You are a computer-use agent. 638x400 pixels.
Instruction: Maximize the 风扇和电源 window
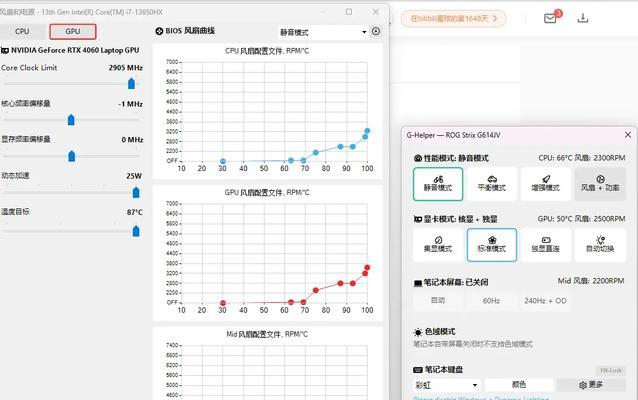[349, 12]
